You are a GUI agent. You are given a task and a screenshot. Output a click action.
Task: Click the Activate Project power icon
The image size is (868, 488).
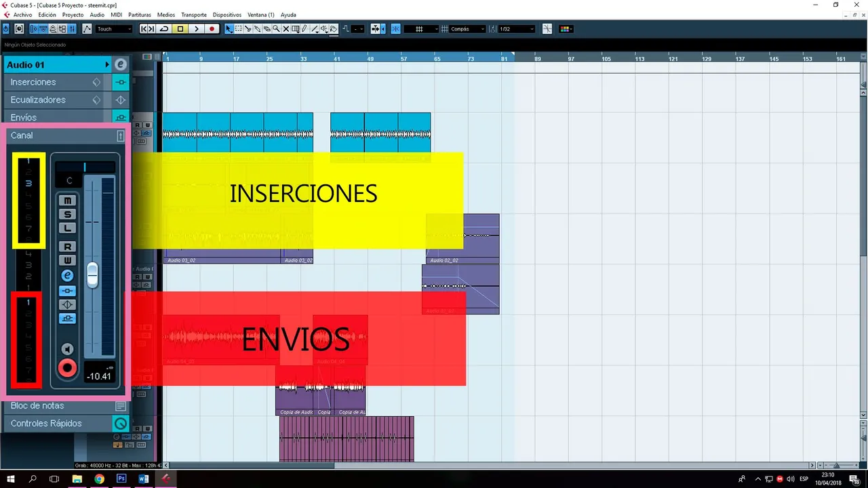5,28
